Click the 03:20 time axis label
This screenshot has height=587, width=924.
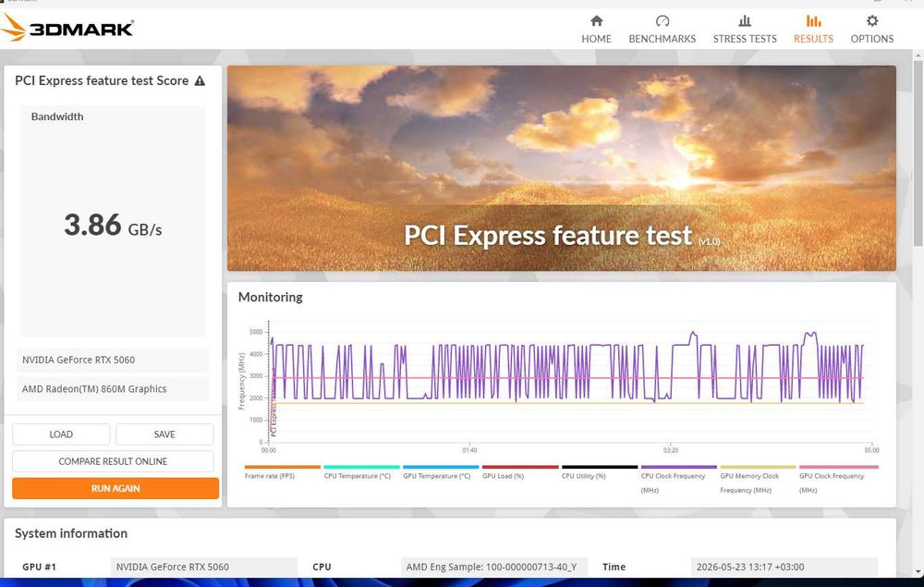(671, 450)
